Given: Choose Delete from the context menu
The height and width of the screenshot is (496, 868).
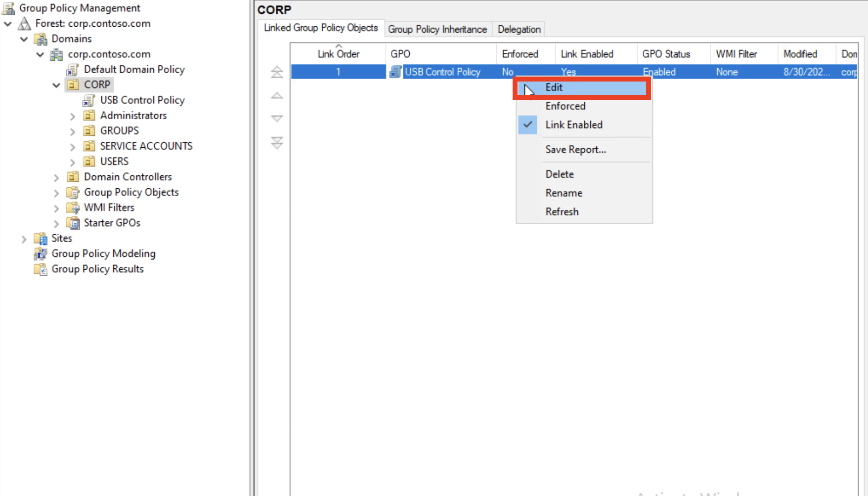Looking at the screenshot, I should (x=584, y=174).
